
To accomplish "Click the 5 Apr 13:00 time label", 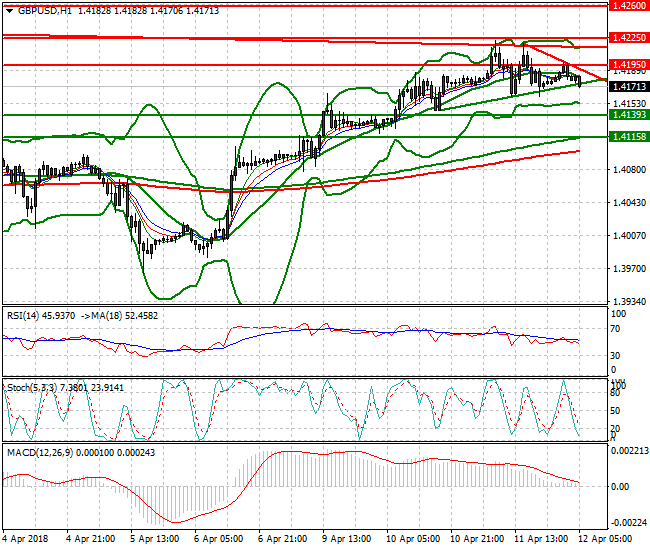I will pyautogui.click(x=155, y=539).
